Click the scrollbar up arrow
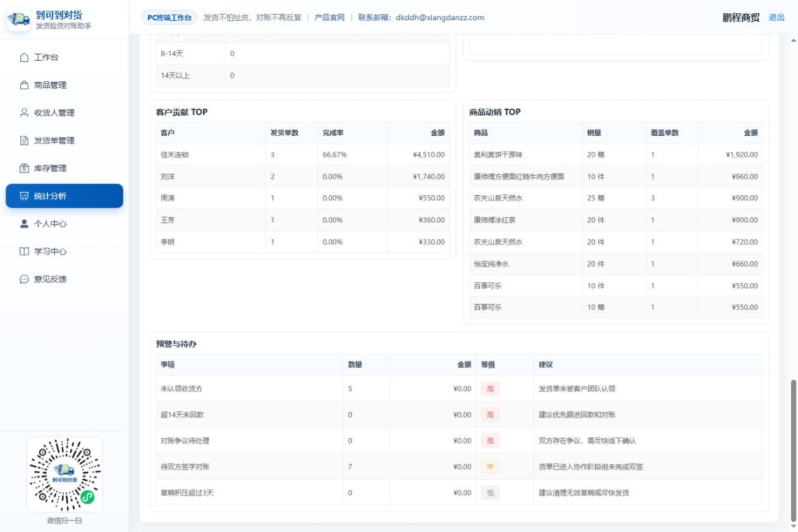 tap(794, 40)
